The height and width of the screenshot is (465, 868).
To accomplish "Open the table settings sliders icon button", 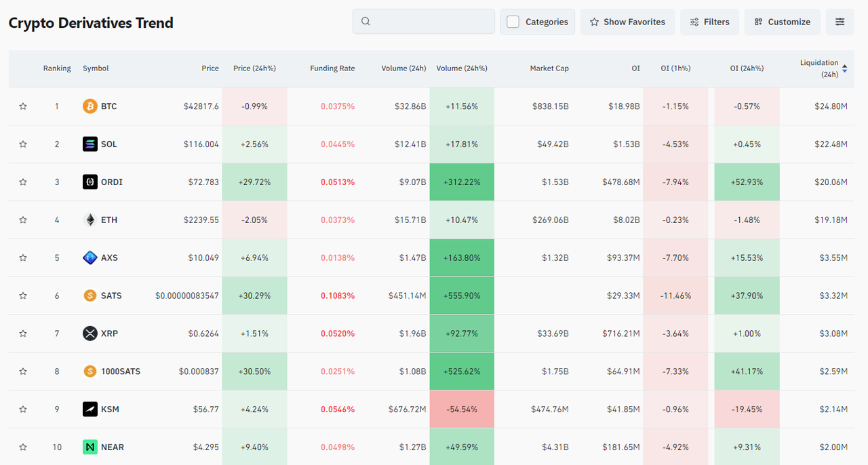I will [840, 22].
